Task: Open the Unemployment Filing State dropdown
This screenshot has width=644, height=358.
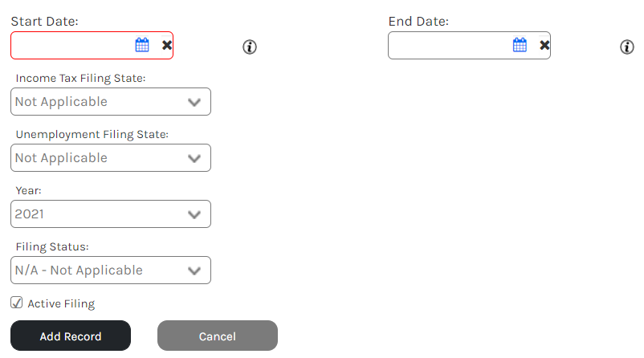Action: point(111,157)
